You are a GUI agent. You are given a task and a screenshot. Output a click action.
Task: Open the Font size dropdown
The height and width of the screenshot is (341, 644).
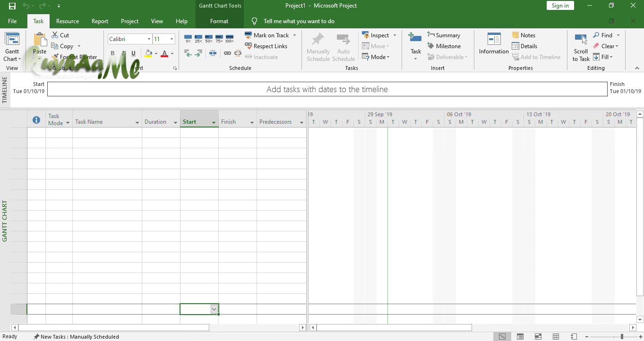tap(172, 39)
